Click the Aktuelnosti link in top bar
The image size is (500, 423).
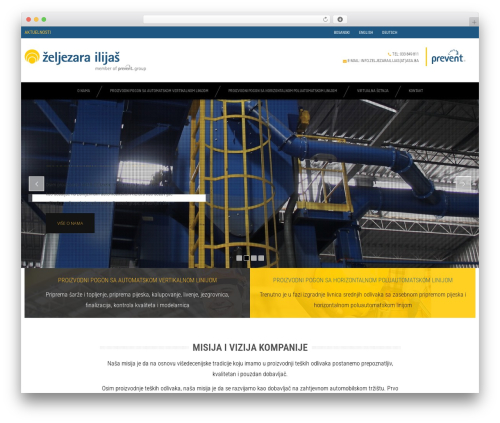pyautogui.click(x=38, y=32)
